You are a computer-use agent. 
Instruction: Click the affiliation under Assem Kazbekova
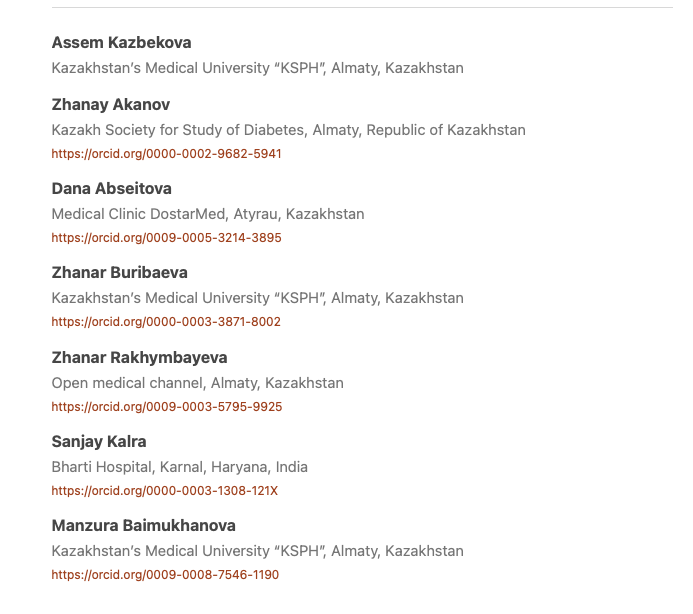257,68
